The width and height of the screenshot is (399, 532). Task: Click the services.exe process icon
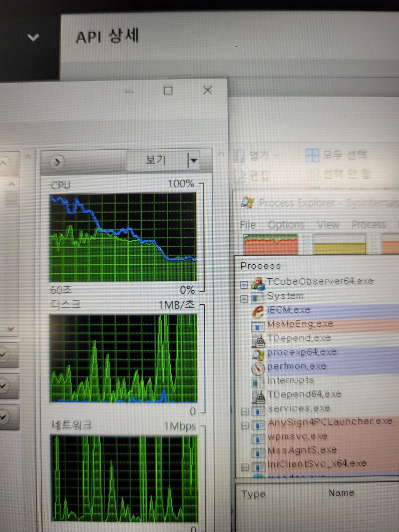(x=258, y=411)
